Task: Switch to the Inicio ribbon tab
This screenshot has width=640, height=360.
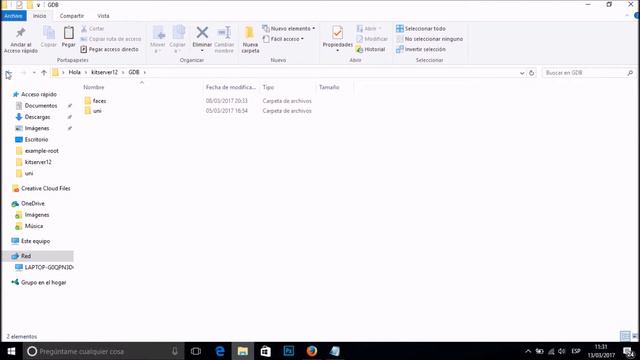Action: [x=40, y=16]
